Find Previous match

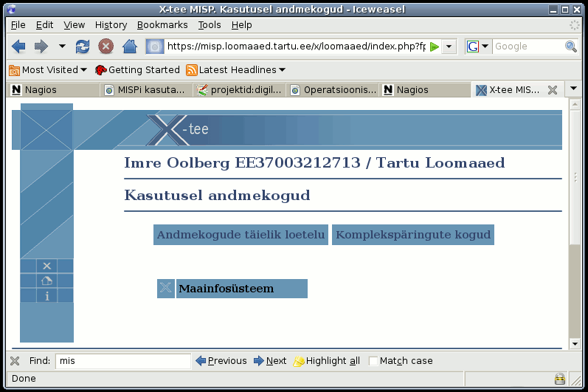click(x=221, y=361)
